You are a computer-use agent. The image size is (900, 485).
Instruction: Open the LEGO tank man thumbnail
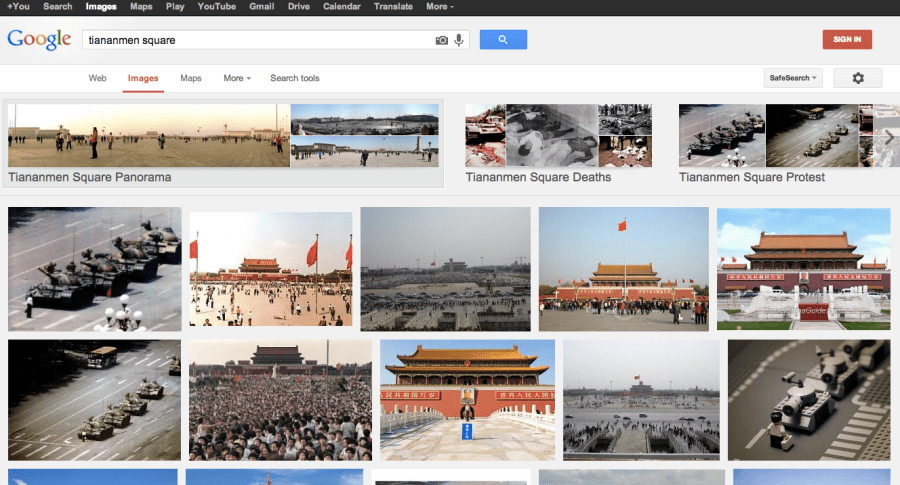[809, 399]
